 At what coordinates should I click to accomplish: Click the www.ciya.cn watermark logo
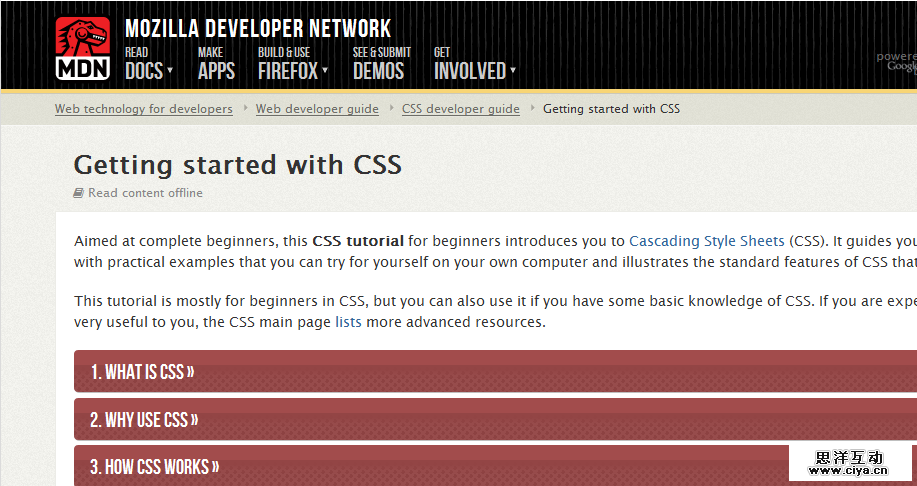[x=850, y=461]
